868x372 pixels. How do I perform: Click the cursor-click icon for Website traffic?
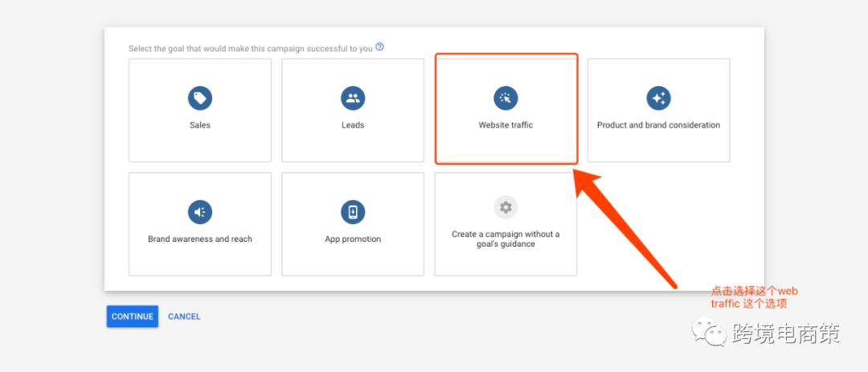[506, 99]
